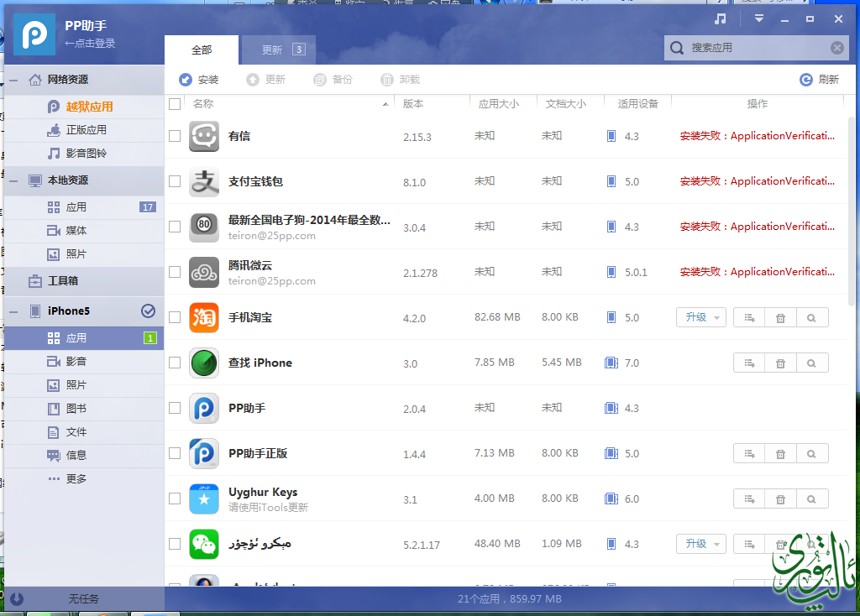Open 媒体 under local resources
The height and width of the screenshot is (616, 860).
pos(84,231)
